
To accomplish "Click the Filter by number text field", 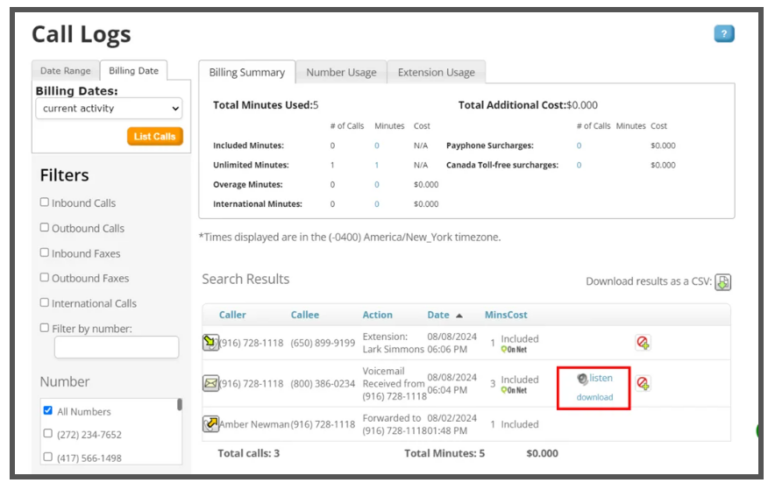I will [117, 347].
